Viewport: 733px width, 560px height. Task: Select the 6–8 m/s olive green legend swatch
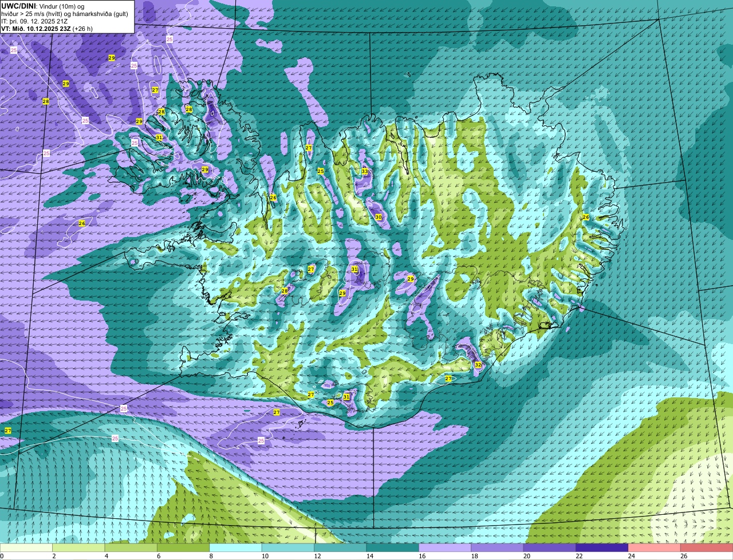pyautogui.click(x=183, y=548)
